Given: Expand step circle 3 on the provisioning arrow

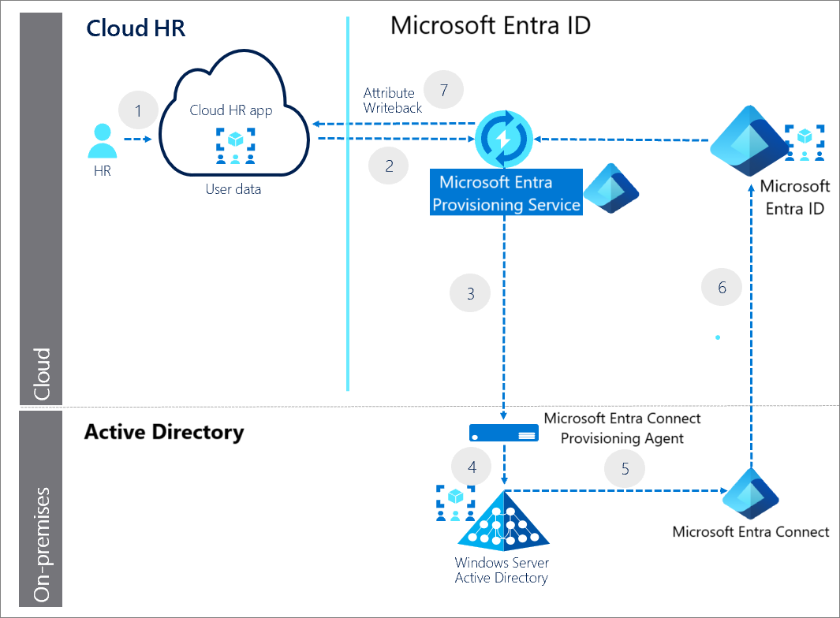Looking at the screenshot, I should [470, 292].
